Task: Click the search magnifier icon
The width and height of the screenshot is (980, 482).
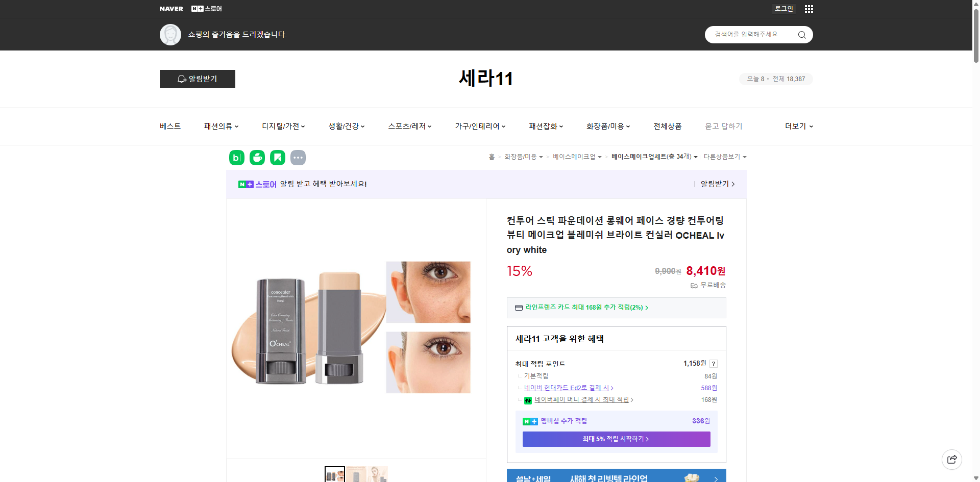Action: click(801, 34)
